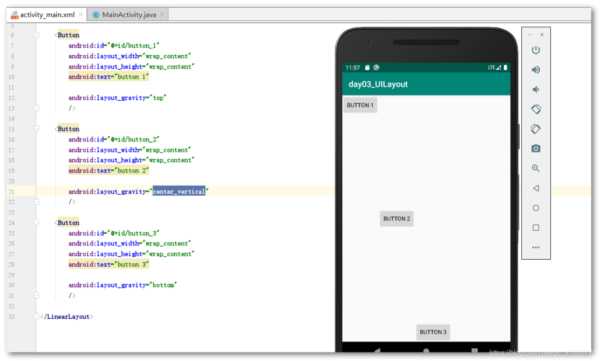Click the emulator power button icon
The image size is (600, 361).
click(536, 50)
